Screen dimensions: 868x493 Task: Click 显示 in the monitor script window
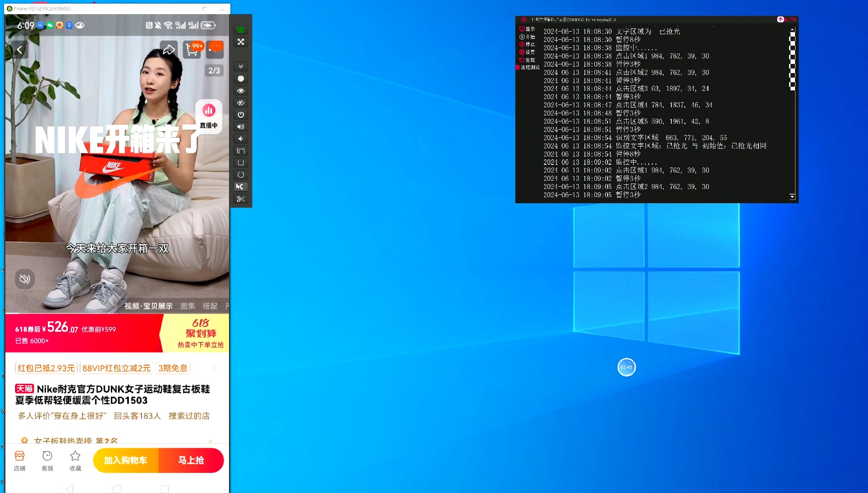point(527,29)
